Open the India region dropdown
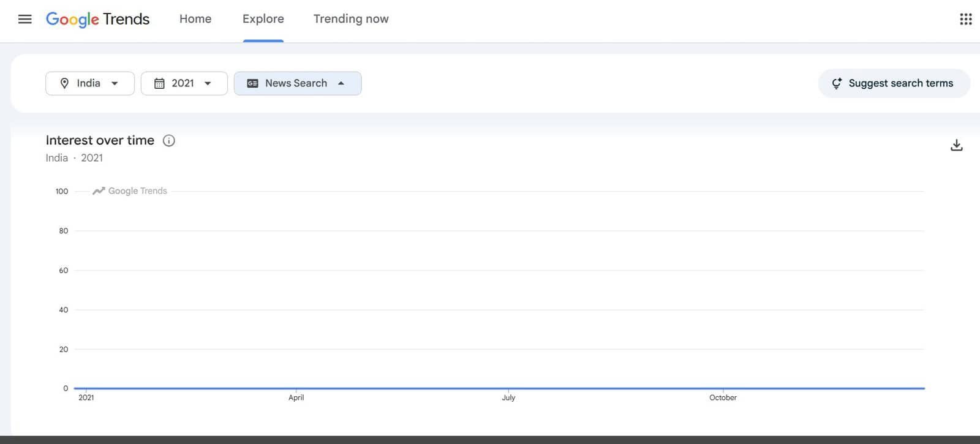 (90, 83)
